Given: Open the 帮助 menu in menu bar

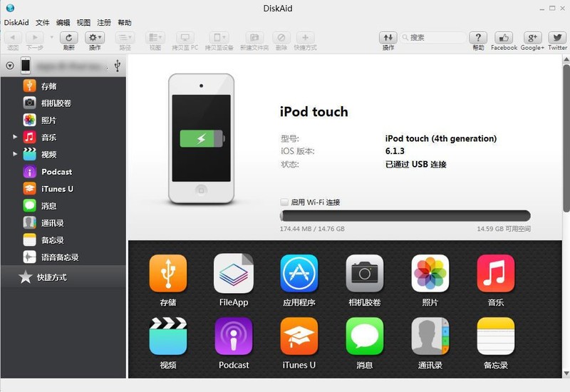Looking at the screenshot, I should (x=124, y=23).
